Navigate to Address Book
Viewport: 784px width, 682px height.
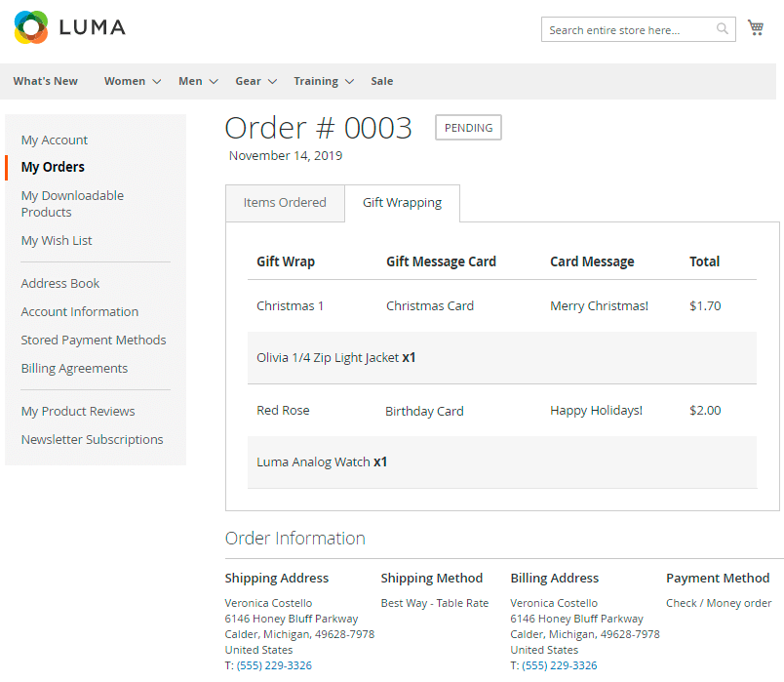point(60,283)
